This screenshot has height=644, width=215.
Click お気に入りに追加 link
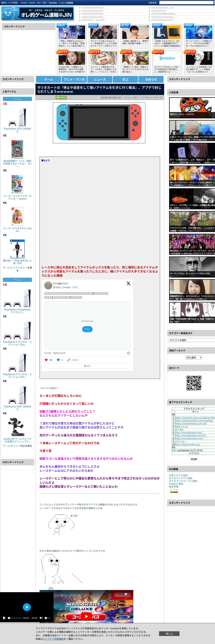click(x=178, y=475)
